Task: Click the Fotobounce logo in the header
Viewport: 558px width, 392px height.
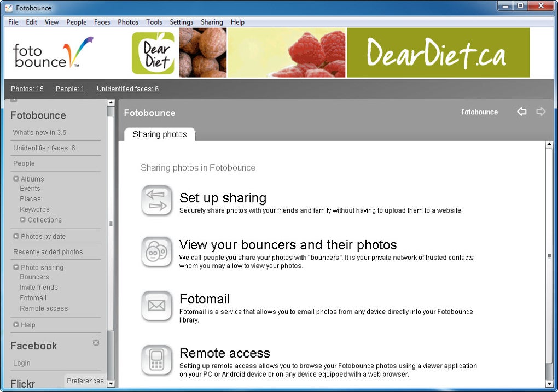Action: pyautogui.click(x=53, y=52)
